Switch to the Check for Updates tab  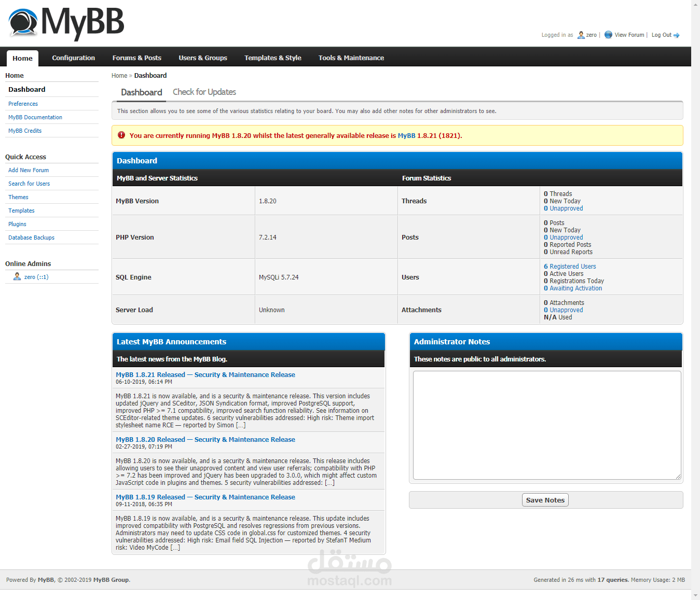click(204, 92)
